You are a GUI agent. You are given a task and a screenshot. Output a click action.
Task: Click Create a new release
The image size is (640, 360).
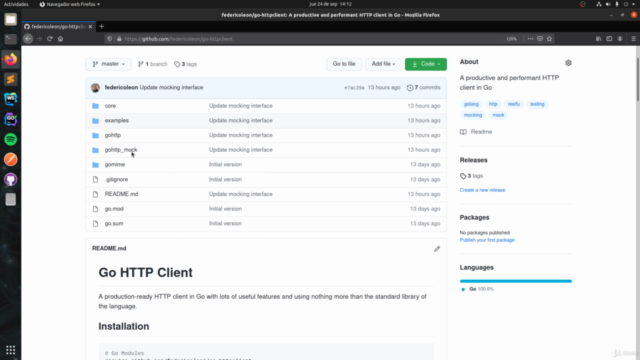coord(482,190)
